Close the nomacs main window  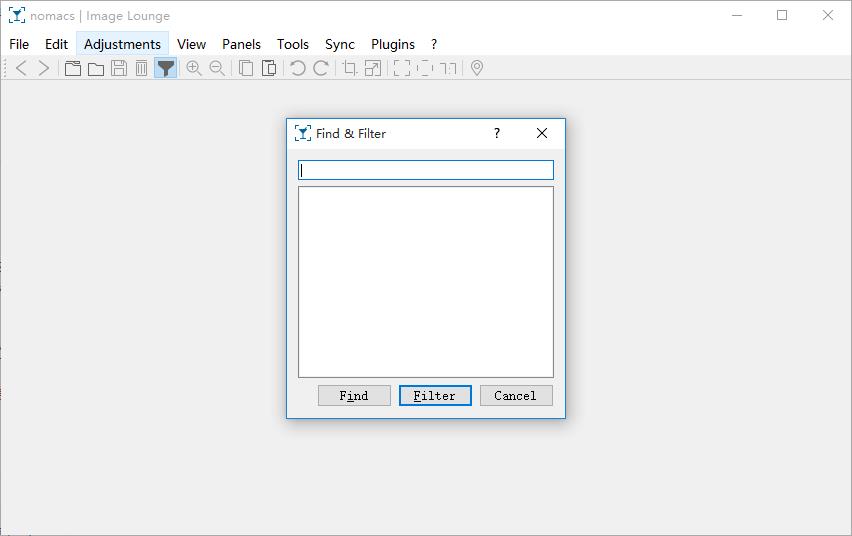click(x=828, y=15)
